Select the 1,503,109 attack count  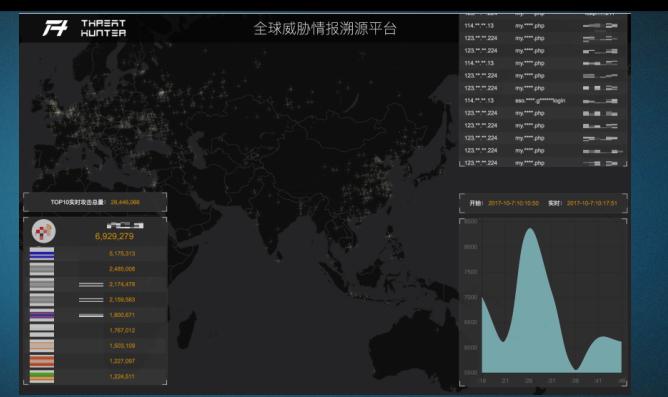coord(122,345)
